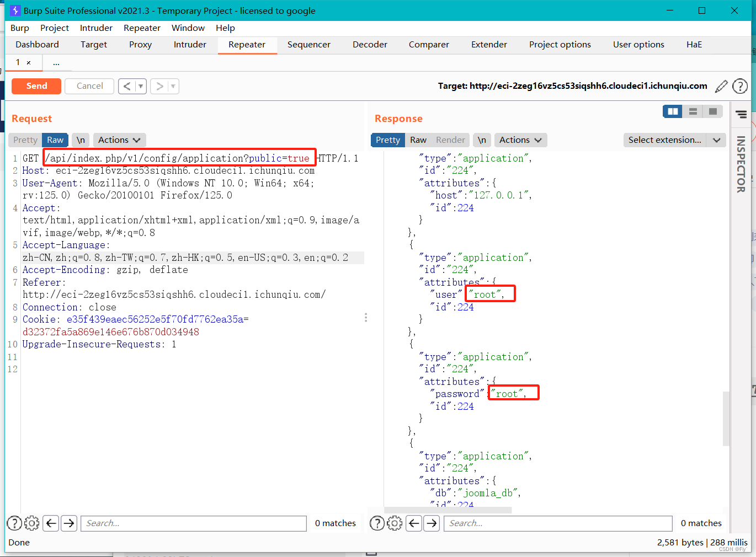Open the forward-history dropdown arrow
Viewport: 756px width, 557px height.
173,86
